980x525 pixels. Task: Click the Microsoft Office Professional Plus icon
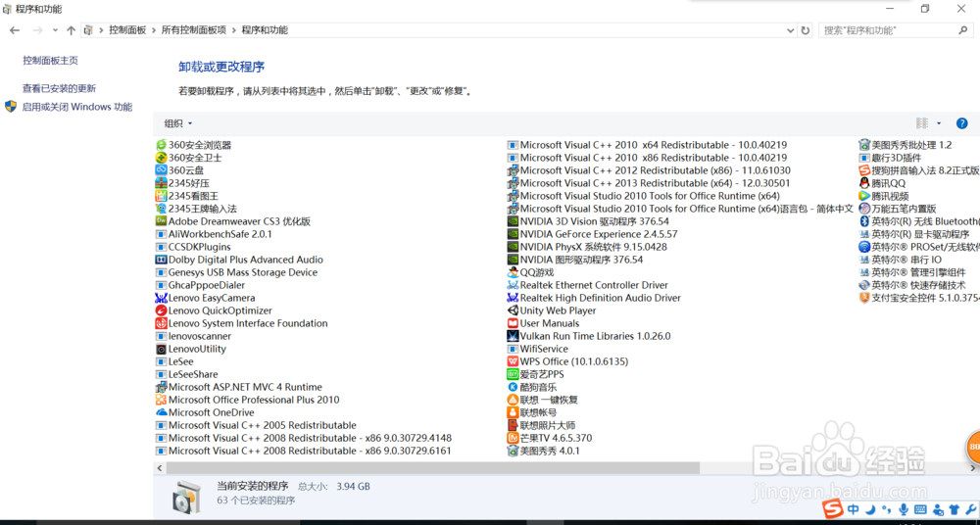(x=162, y=400)
